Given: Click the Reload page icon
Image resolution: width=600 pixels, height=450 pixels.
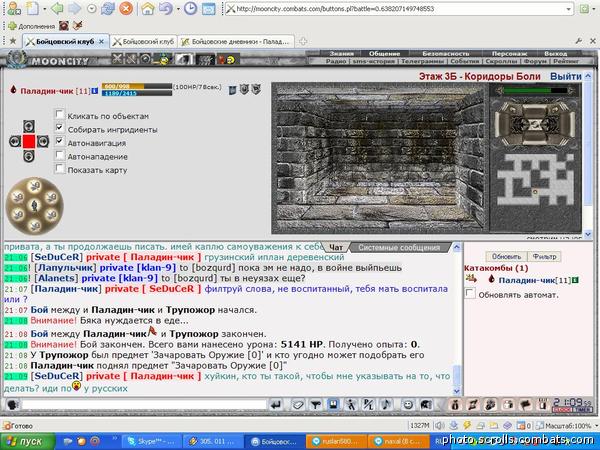Looking at the screenshot, I should [108, 8].
